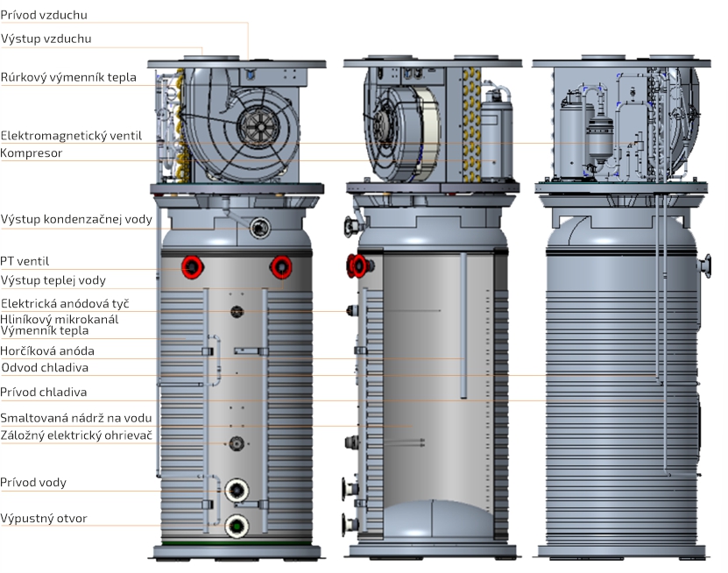Select the 'Výstup vzduchu' label

click(46, 39)
